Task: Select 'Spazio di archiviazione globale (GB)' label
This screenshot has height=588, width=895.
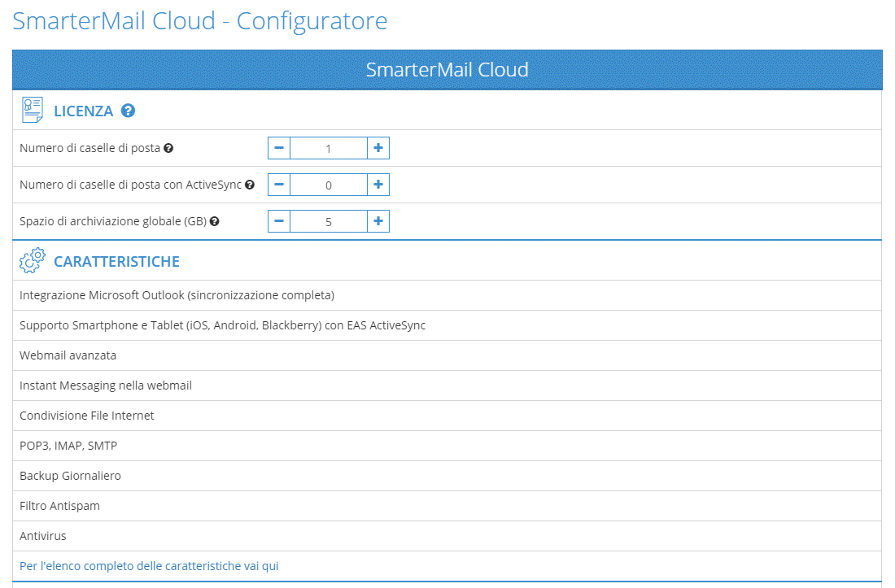Action: (x=113, y=221)
